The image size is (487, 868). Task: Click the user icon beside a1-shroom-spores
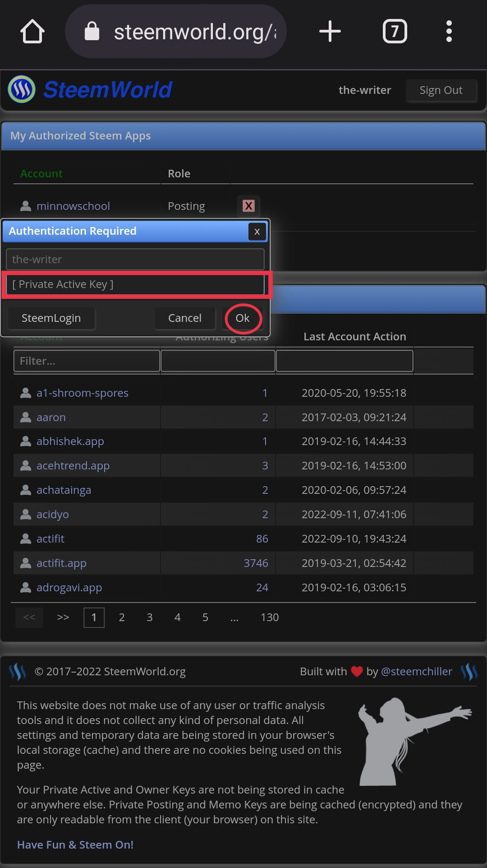[26, 393]
